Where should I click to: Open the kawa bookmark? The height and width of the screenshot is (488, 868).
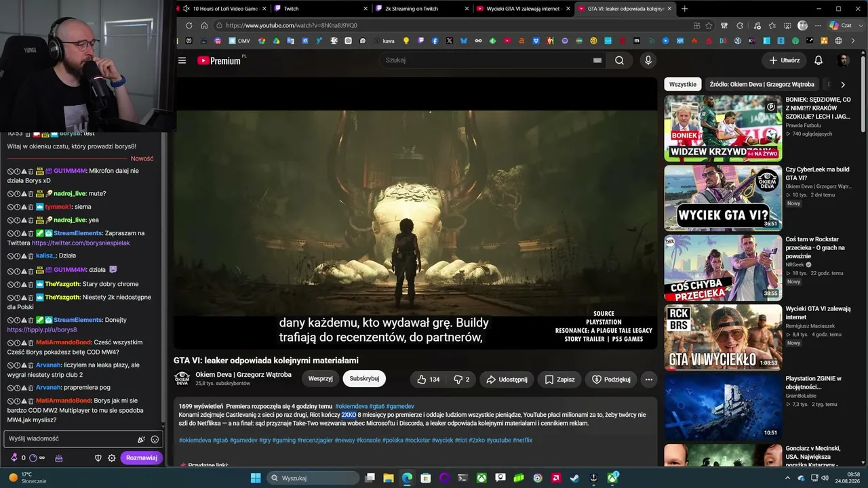click(384, 41)
